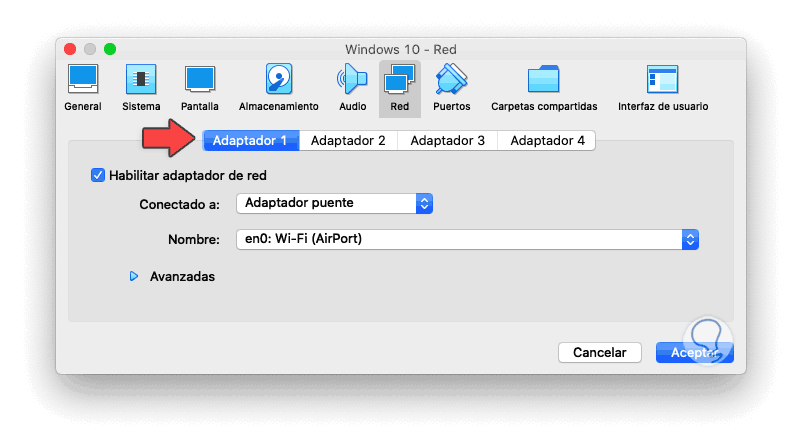Open the Carpetas compartidas settings
The height and width of the screenshot is (448, 802).
pos(544,88)
